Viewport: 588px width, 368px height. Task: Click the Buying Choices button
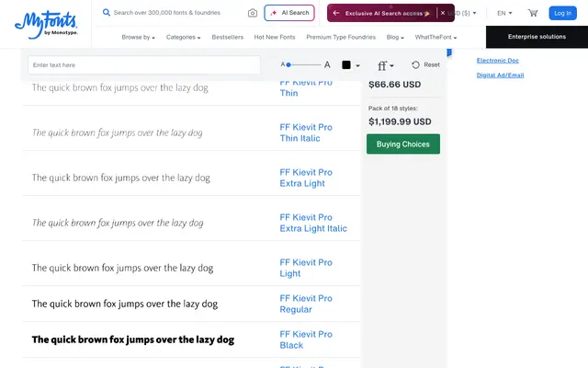click(403, 144)
